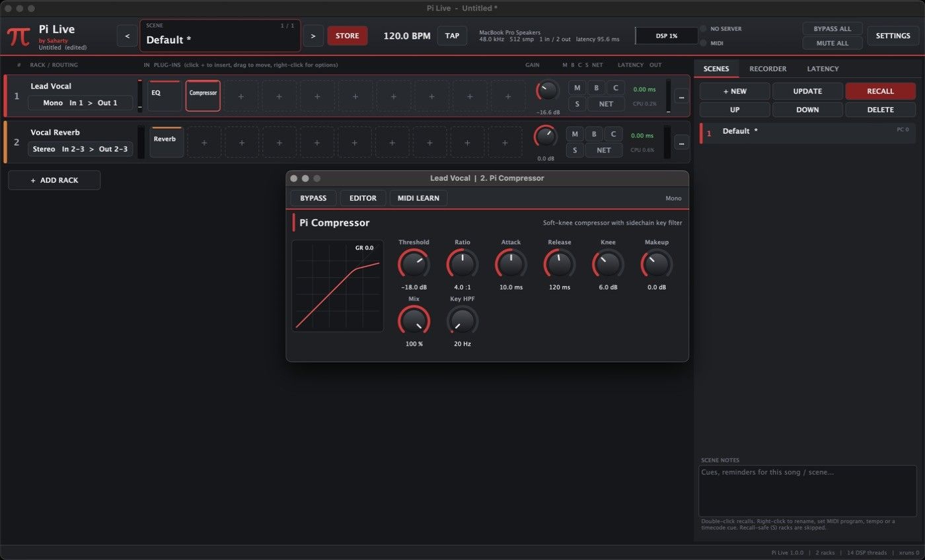The height and width of the screenshot is (560, 925).
Task: Activate MIDI Learn in compressor window
Action: click(418, 198)
